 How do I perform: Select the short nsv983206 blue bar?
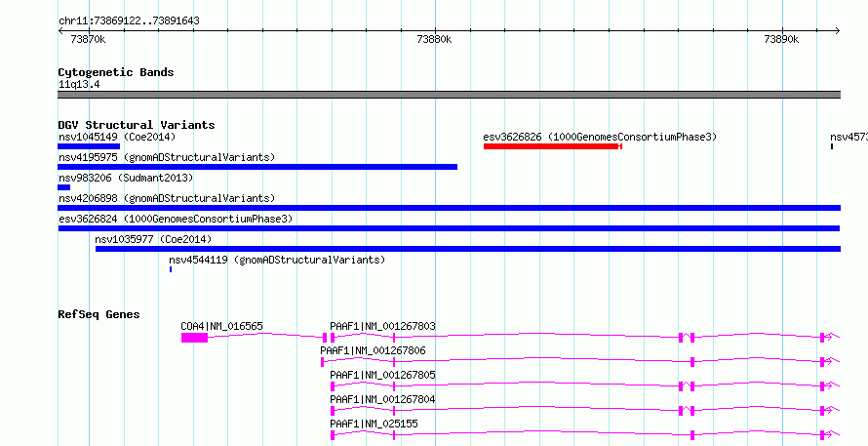click(64, 187)
